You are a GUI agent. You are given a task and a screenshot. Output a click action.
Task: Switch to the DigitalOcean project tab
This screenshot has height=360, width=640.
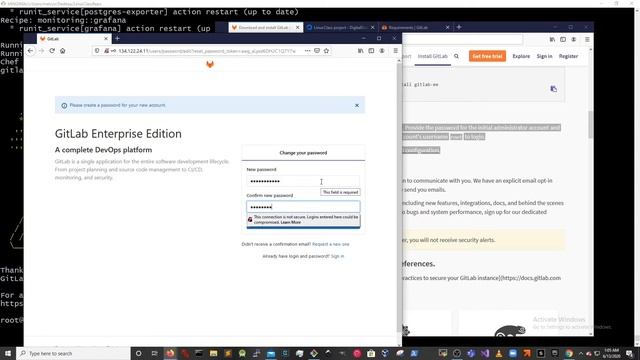pyautogui.click(x=340, y=27)
